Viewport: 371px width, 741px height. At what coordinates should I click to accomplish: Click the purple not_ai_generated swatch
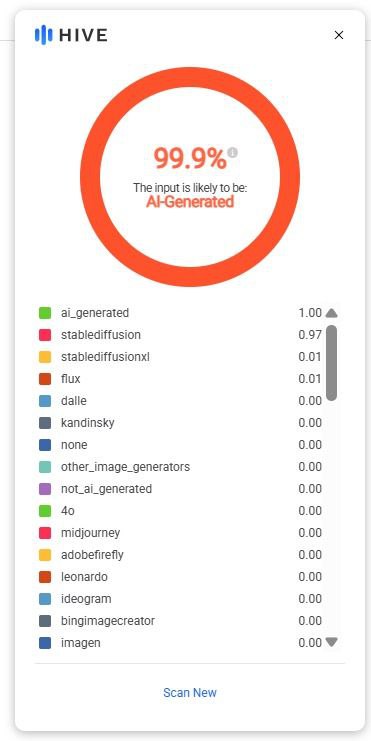coord(45,489)
